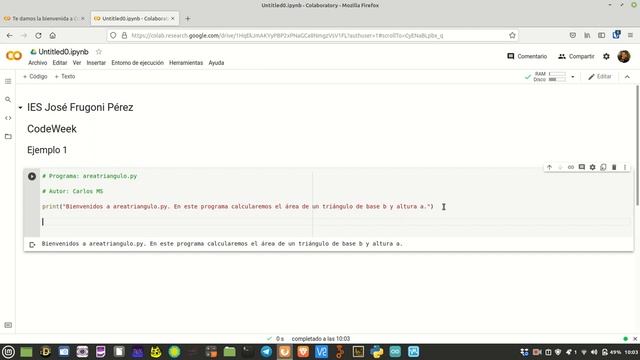Open the Editar mode dropdown

click(600, 77)
